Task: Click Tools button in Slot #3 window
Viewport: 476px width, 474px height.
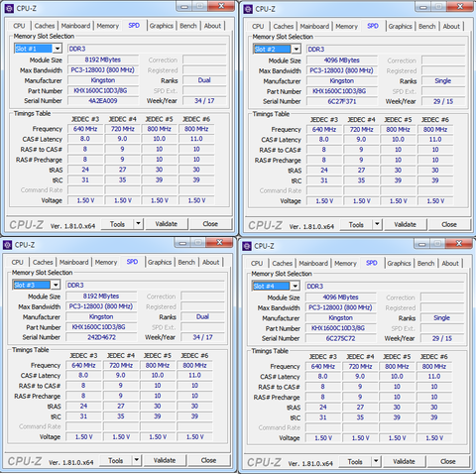Action: click(115, 460)
